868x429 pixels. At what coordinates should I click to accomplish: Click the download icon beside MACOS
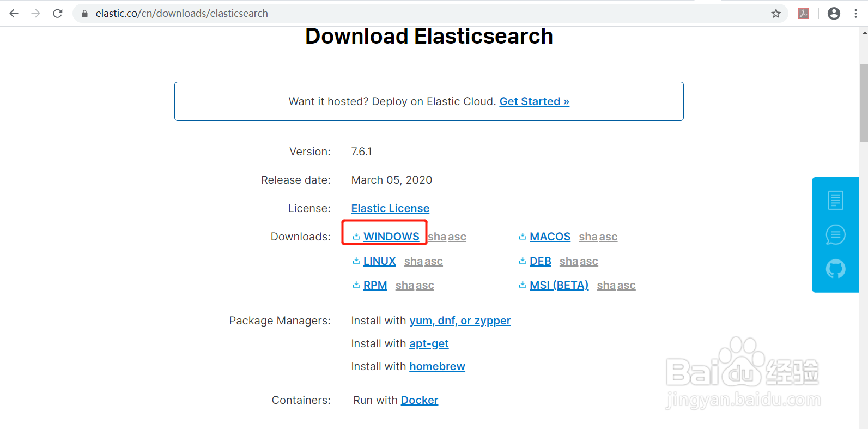click(x=523, y=237)
